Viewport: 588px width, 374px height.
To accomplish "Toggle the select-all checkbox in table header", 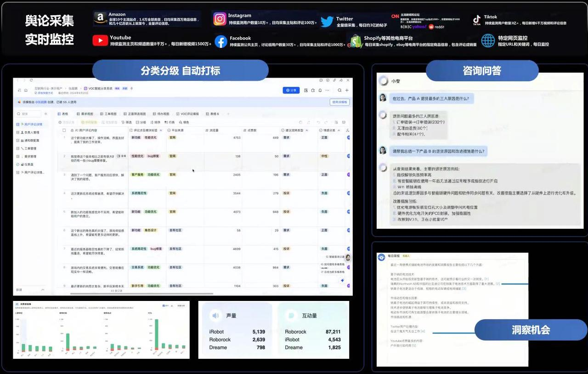I will 64,130.
